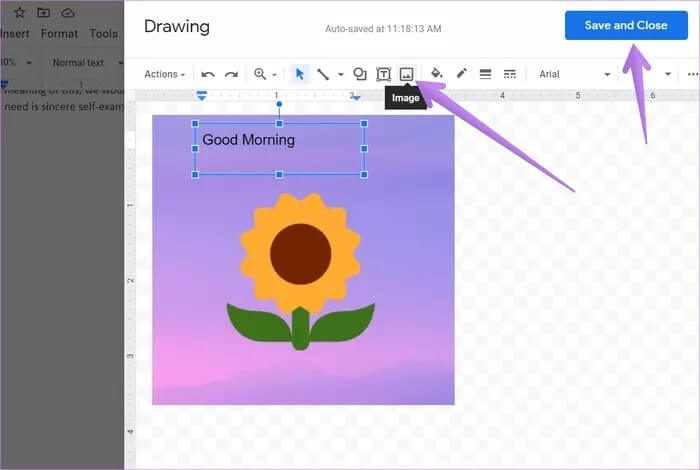Screen dimensions: 700x470
Task: Open the fill color paint bucket
Action: click(436, 74)
